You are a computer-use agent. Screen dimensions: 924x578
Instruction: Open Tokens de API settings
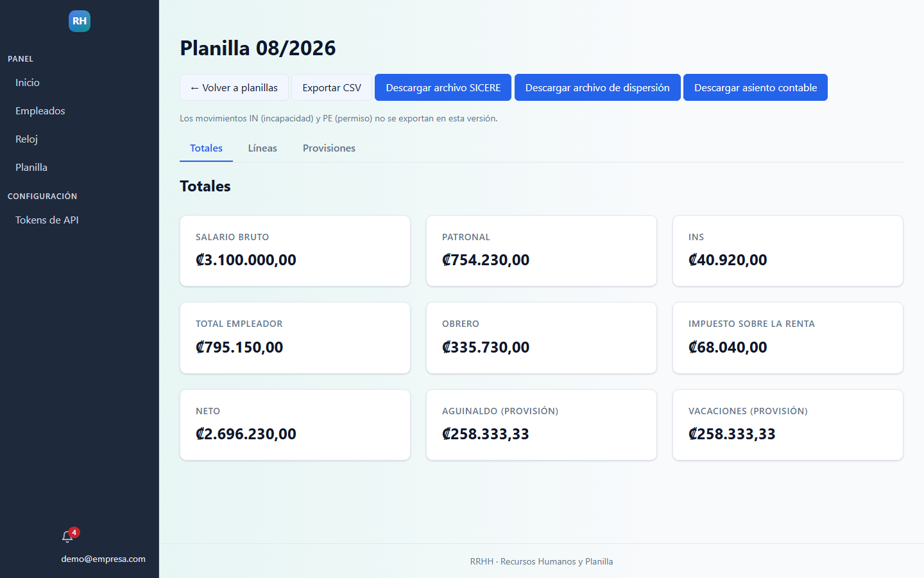click(47, 220)
